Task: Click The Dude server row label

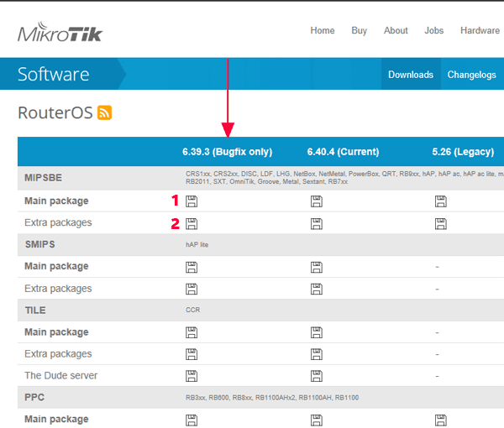Action: [60, 375]
